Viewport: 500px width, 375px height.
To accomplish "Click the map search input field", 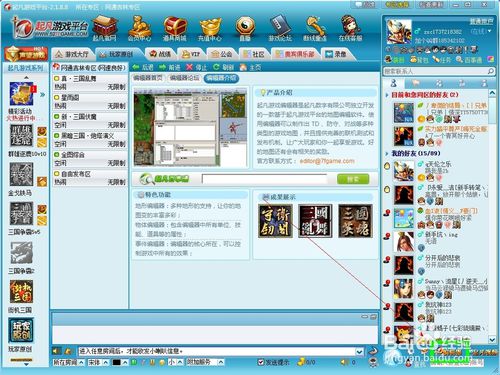I will point(264,179).
